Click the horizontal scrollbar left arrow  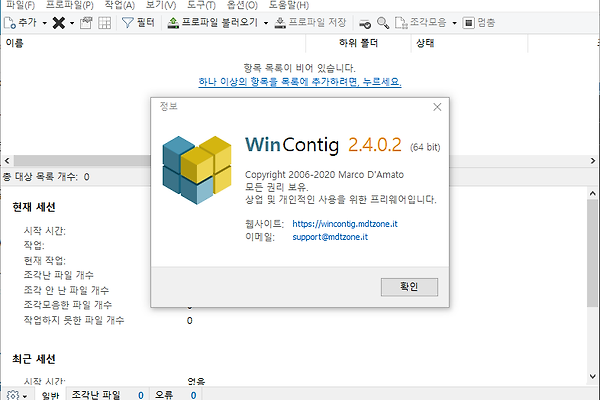[7, 161]
